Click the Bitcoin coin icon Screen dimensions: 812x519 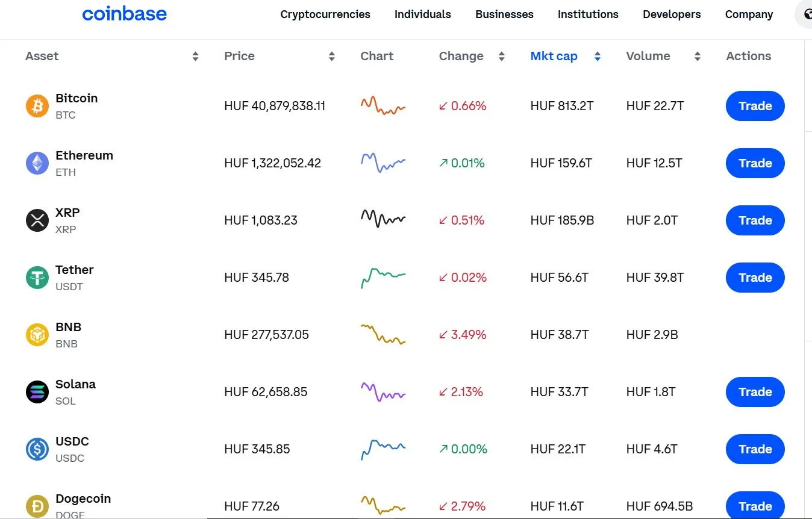tap(37, 106)
